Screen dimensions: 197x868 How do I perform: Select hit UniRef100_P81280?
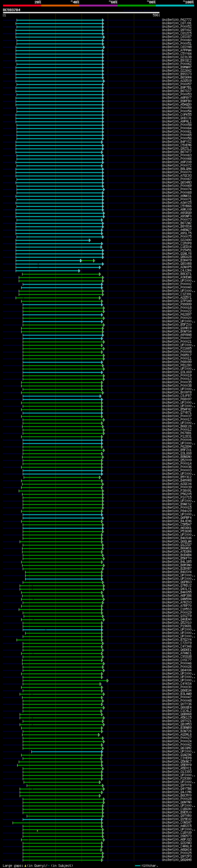(x=177, y=365)
